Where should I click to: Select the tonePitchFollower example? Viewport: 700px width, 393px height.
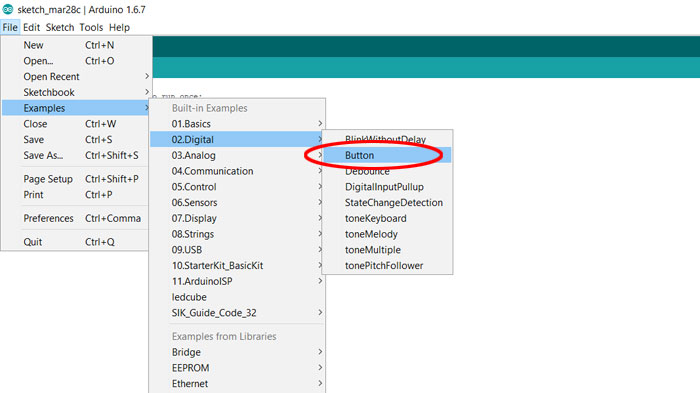pos(387,265)
